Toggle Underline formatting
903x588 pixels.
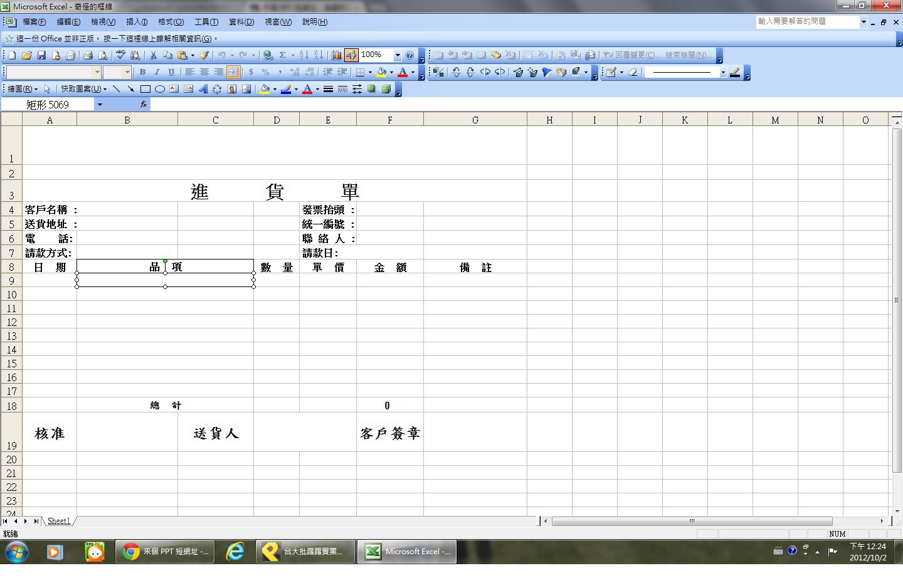click(x=171, y=72)
